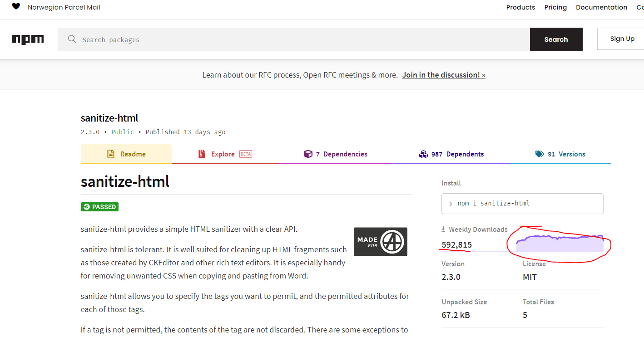Open the npm logo home link
The width and height of the screenshot is (644, 337).
tap(28, 39)
